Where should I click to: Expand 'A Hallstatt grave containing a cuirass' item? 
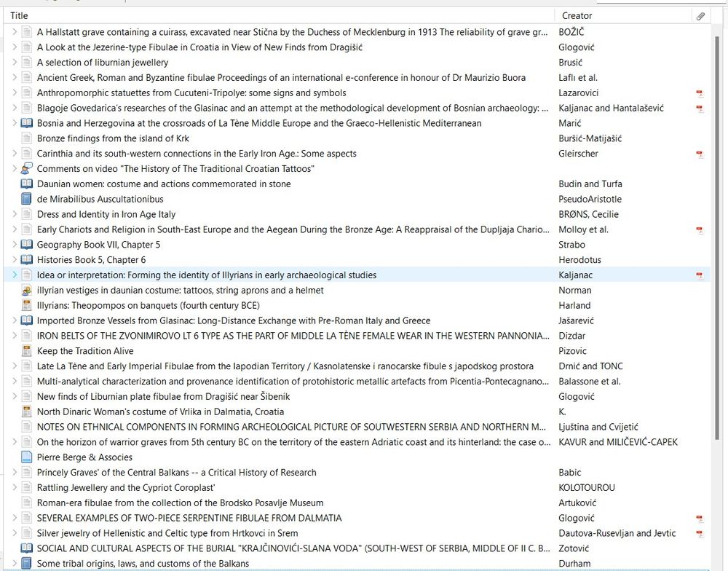(x=15, y=32)
